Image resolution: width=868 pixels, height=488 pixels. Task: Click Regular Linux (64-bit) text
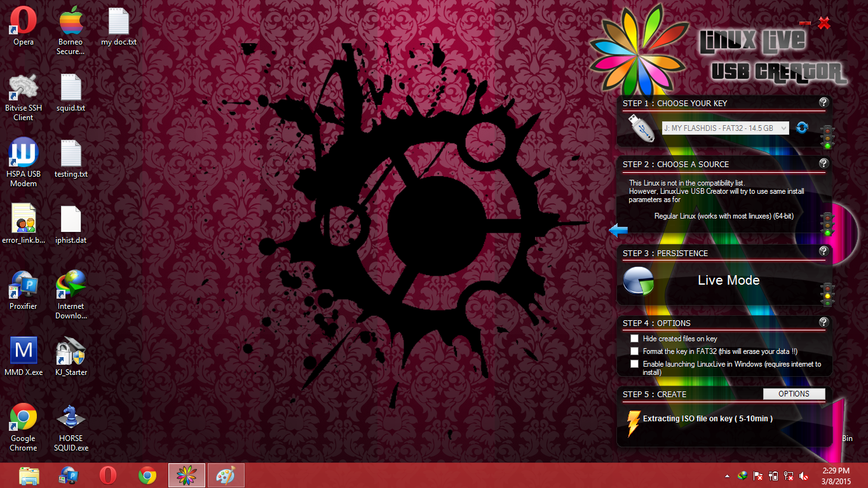click(724, 216)
